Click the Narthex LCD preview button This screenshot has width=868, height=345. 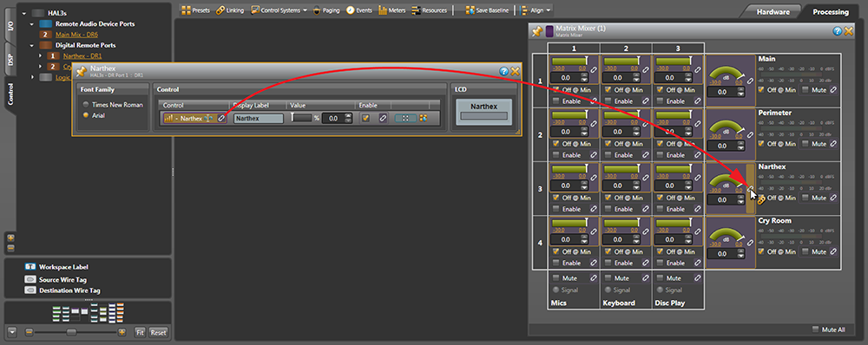484,111
